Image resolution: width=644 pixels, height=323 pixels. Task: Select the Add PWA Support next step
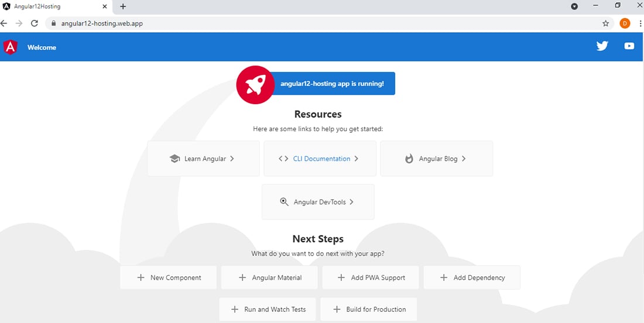371,277
